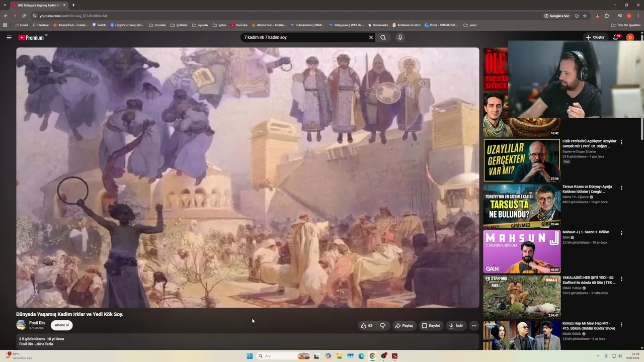The width and height of the screenshot is (644, 362).
Task: Start voice search with the microphone
Action: pos(400,37)
